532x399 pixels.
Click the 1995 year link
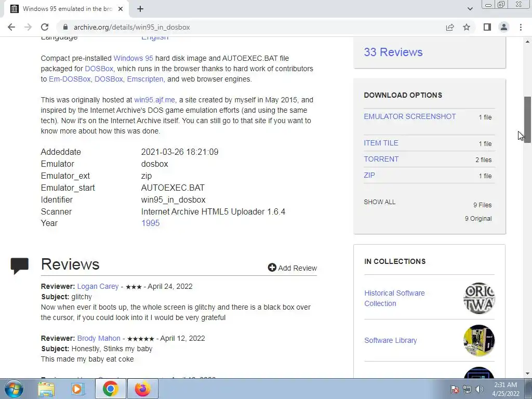pyautogui.click(x=150, y=223)
